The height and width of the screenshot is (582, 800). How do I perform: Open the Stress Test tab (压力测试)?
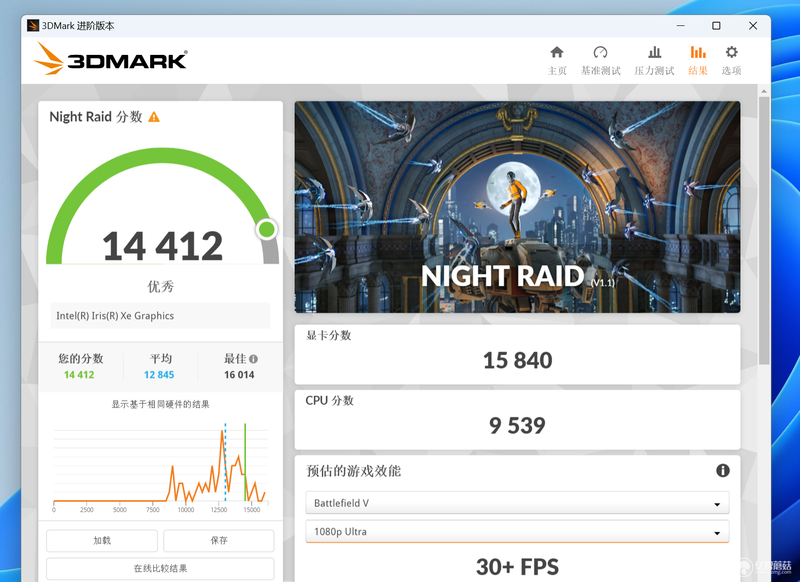coord(654,60)
